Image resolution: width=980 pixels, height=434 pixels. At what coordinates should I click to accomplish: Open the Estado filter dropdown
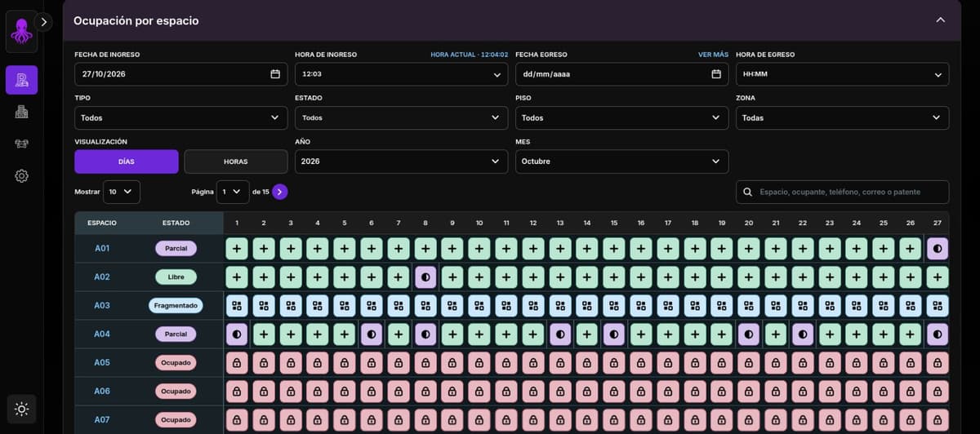(401, 117)
